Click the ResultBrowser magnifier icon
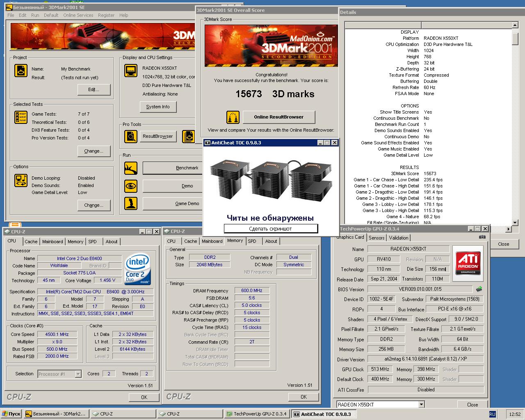This screenshot has width=525, height=420. (x=131, y=136)
